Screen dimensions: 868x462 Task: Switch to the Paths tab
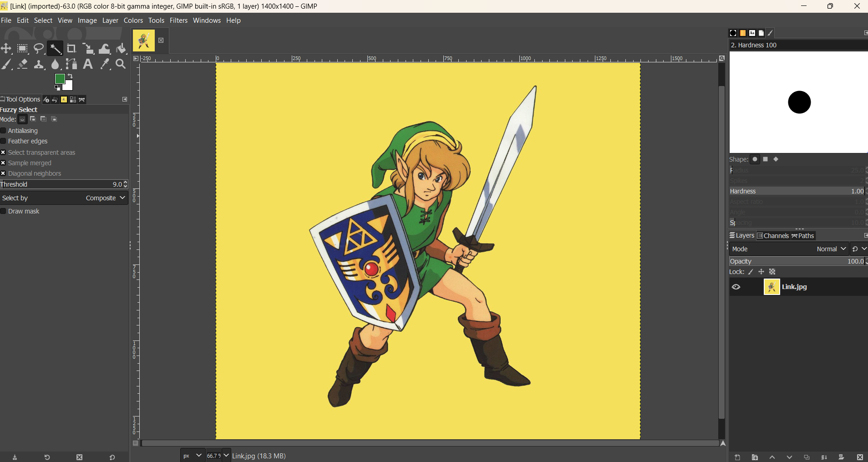pos(803,236)
